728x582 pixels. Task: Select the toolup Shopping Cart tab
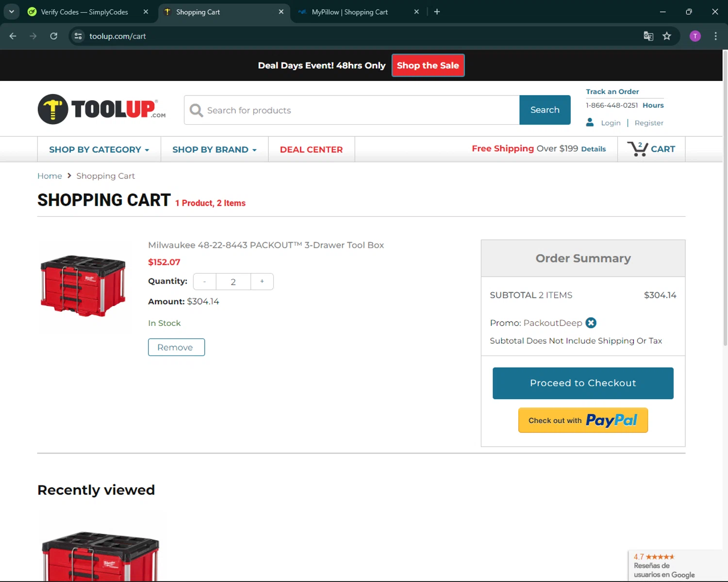tap(198, 12)
